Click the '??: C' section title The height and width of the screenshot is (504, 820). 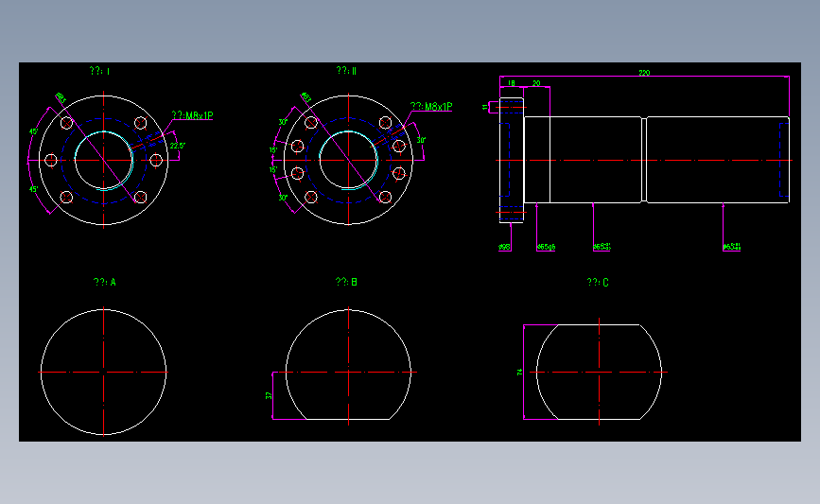(x=598, y=283)
